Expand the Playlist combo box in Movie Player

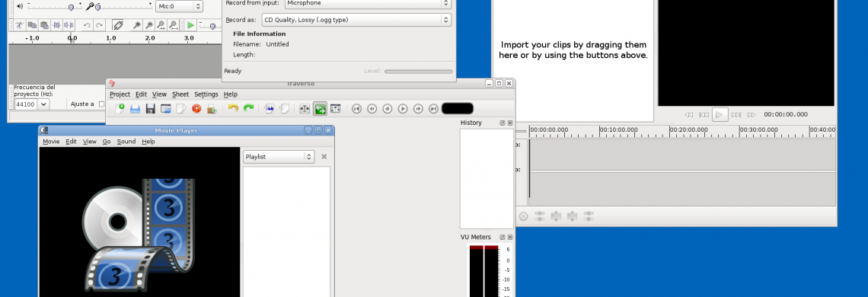pyautogui.click(x=279, y=157)
